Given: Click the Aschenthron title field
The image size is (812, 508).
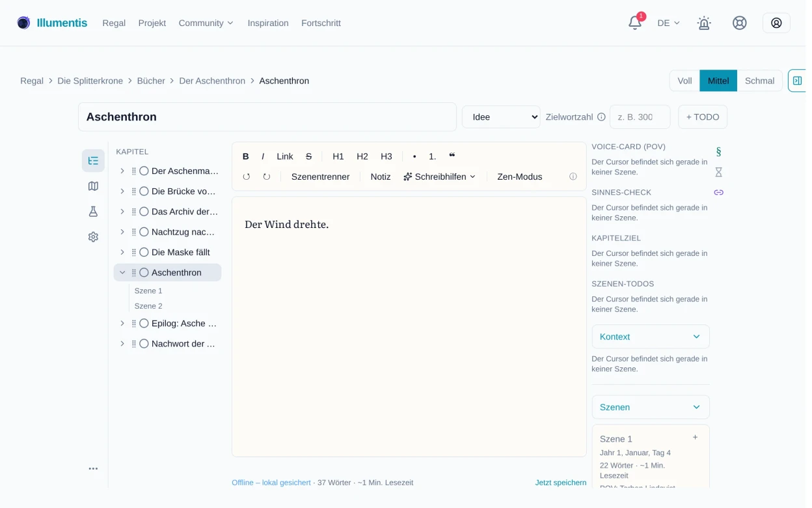Looking at the screenshot, I should click(267, 117).
